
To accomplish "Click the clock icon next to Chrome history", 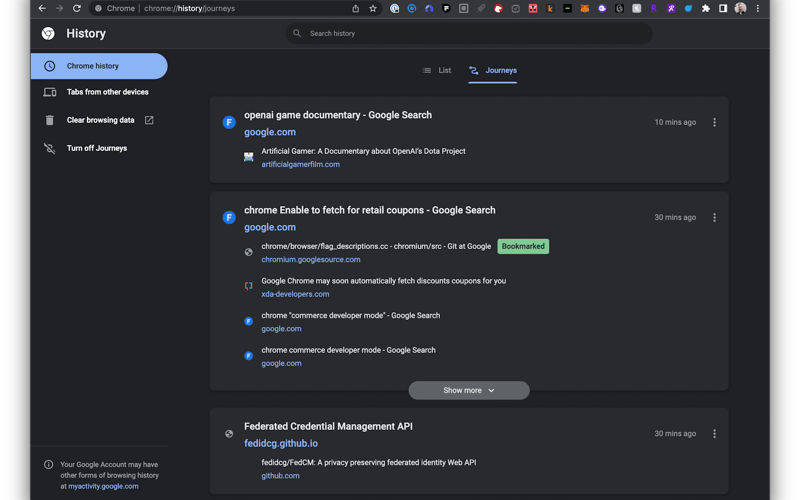I will (x=49, y=66).
